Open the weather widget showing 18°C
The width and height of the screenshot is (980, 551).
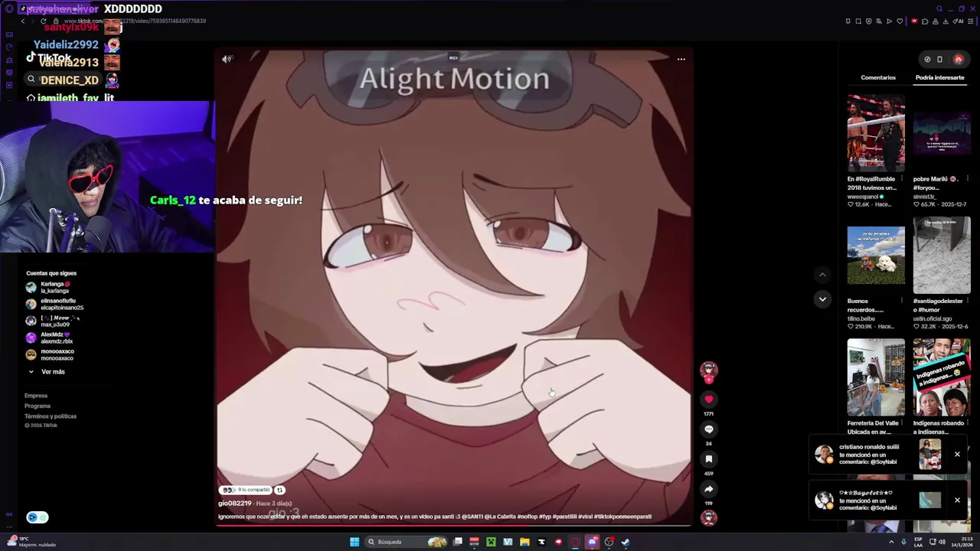[x=31, y=542]
